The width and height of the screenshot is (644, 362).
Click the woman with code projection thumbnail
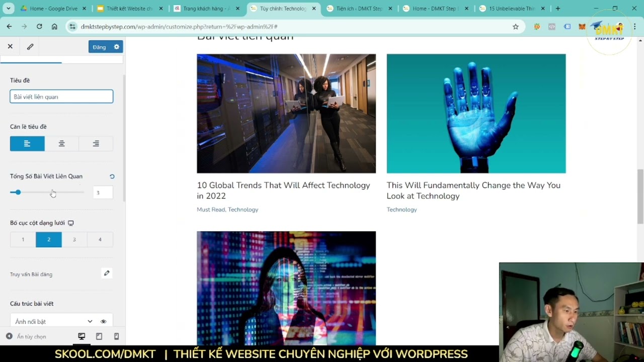286,288
